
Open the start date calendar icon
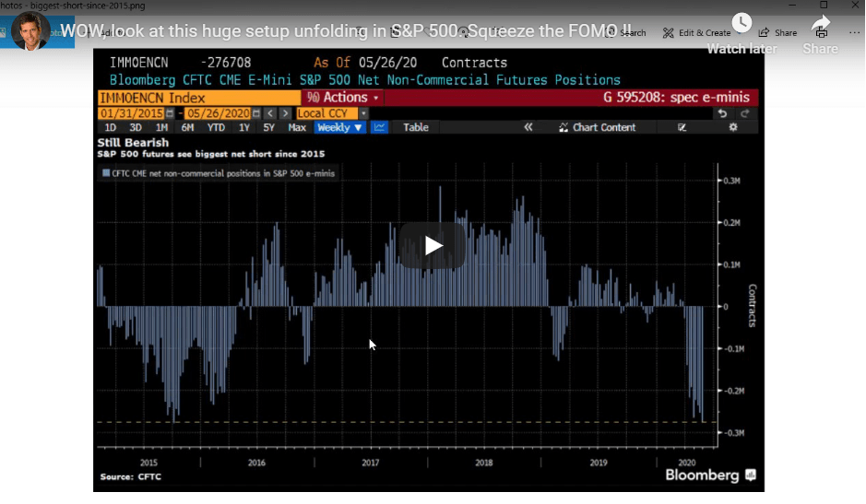pyautogui.click(x=170, y=113)
